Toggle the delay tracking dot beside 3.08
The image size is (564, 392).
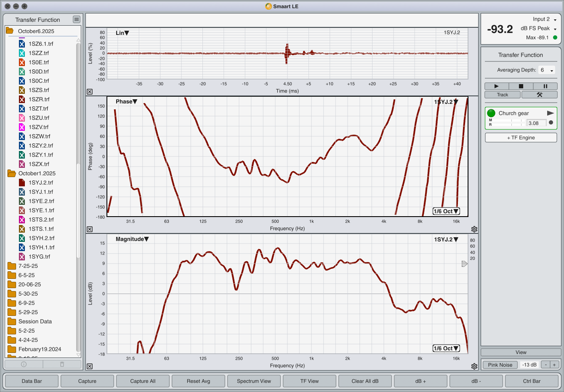pyautogui.click(x=551, y=123)
